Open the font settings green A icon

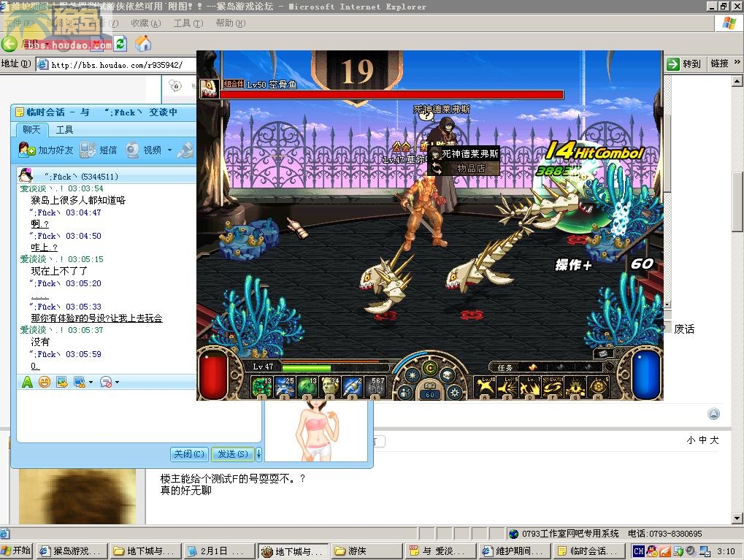click(27, 382)
